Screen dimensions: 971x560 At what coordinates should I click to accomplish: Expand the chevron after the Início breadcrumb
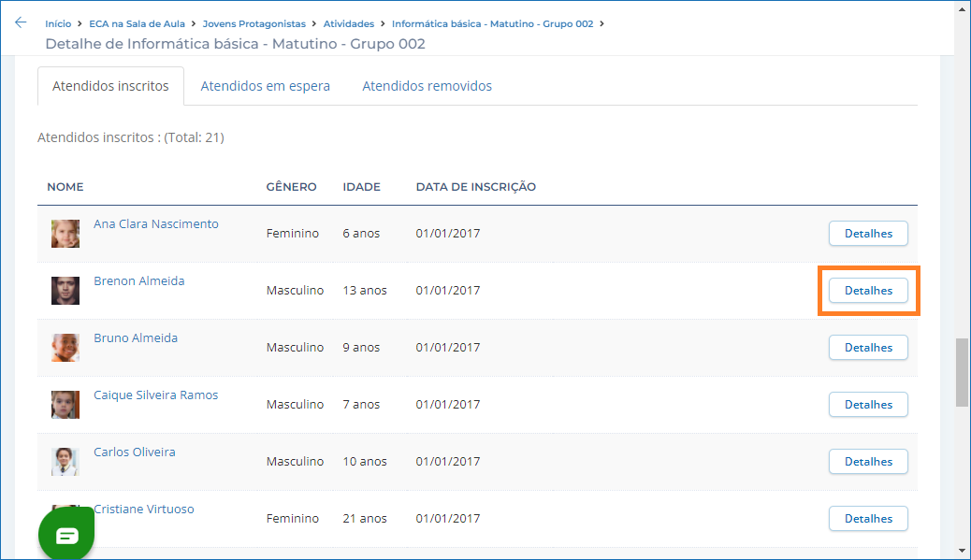pos(78,24)
